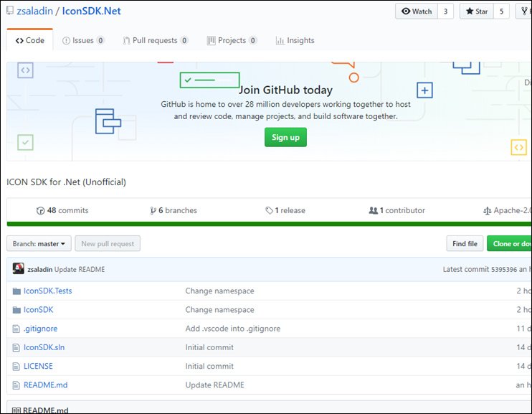
Task: View the 1 contributor page
Action: click(x=396, y=210)
